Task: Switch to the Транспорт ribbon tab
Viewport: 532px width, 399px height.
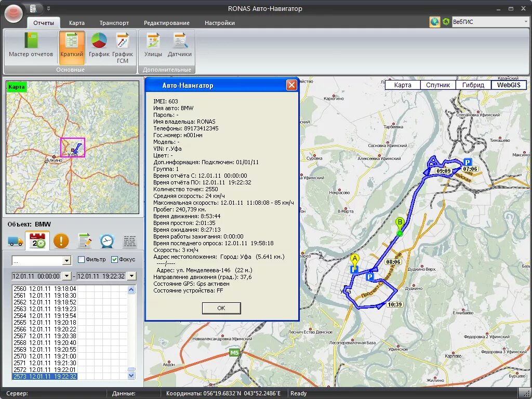Action: click(x=114, y=23)
